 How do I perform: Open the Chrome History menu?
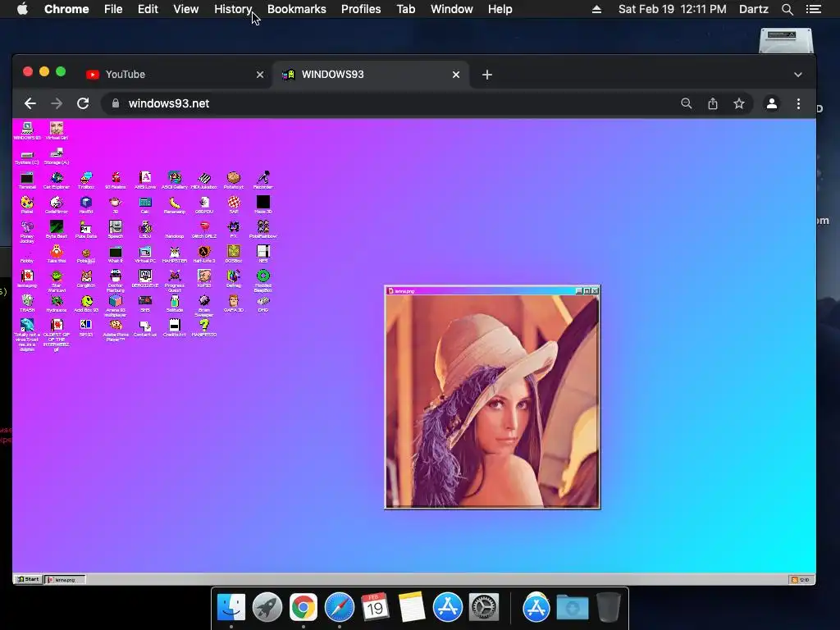click(x=233, y=9)
